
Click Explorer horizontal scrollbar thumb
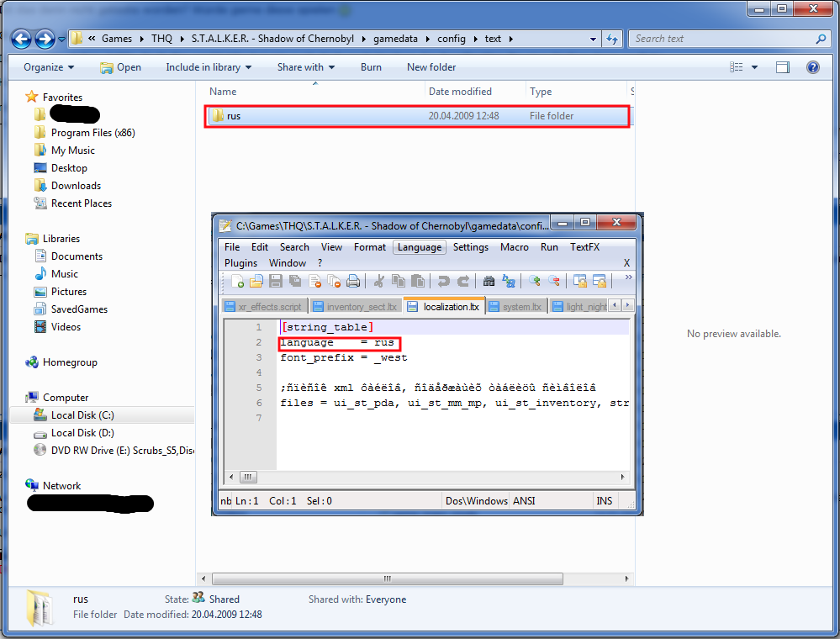click(x=388, y=579)
